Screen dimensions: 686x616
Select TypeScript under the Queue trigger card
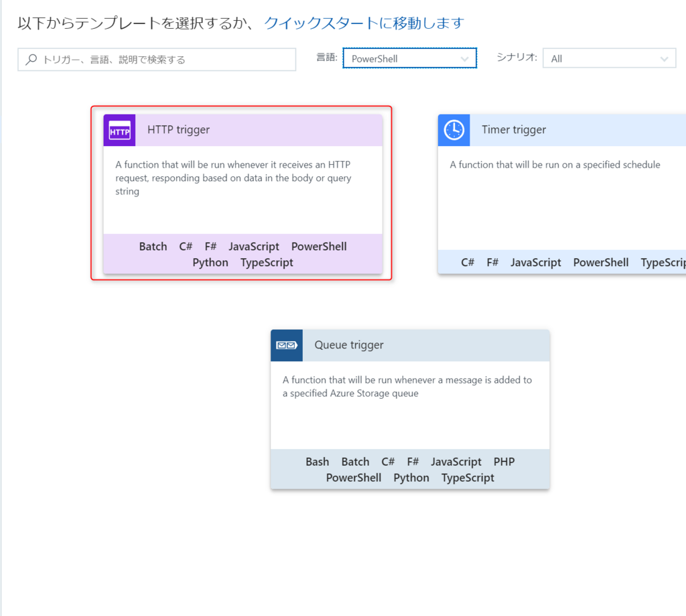[x=468, y=477]
